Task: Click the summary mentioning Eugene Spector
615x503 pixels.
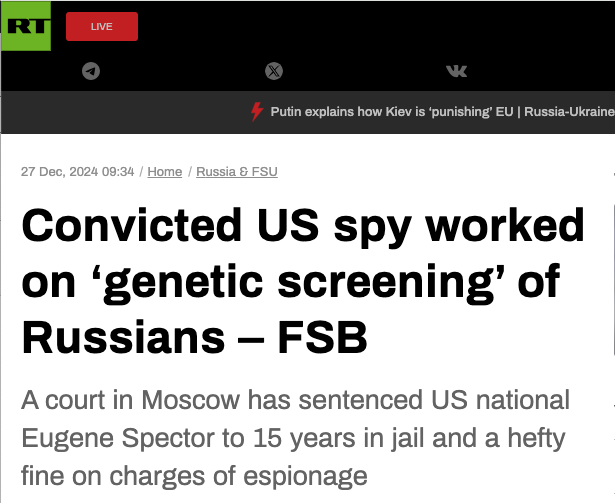Action: 295,438
